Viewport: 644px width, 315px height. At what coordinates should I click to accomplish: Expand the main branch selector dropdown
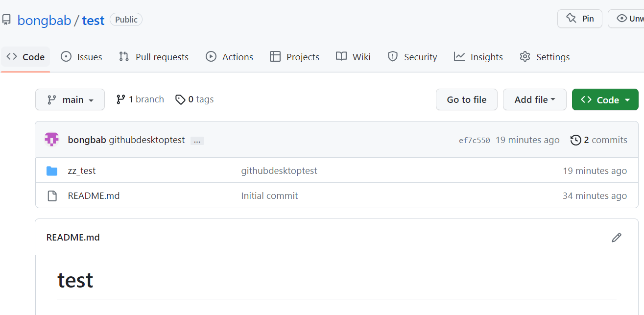(70, 99)
